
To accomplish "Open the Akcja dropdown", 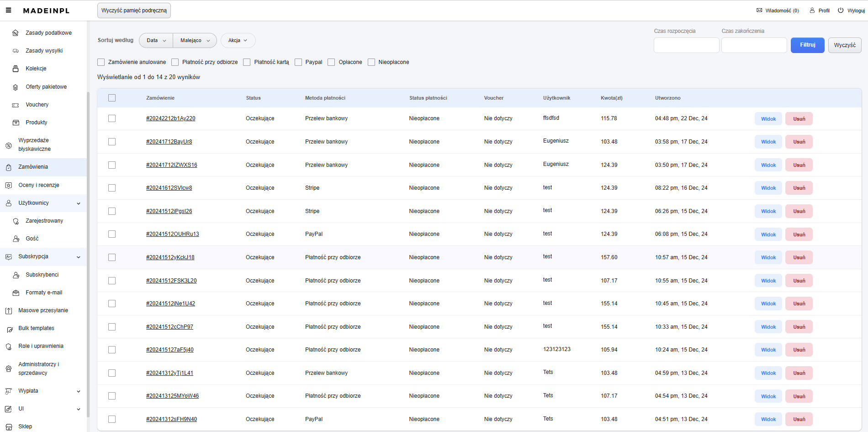I will 238,41.
